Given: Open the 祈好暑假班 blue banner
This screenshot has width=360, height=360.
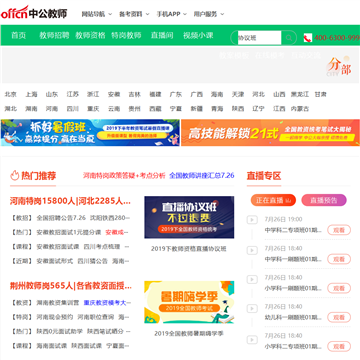Looking at the screenshot, I should [x=90, y=133].
